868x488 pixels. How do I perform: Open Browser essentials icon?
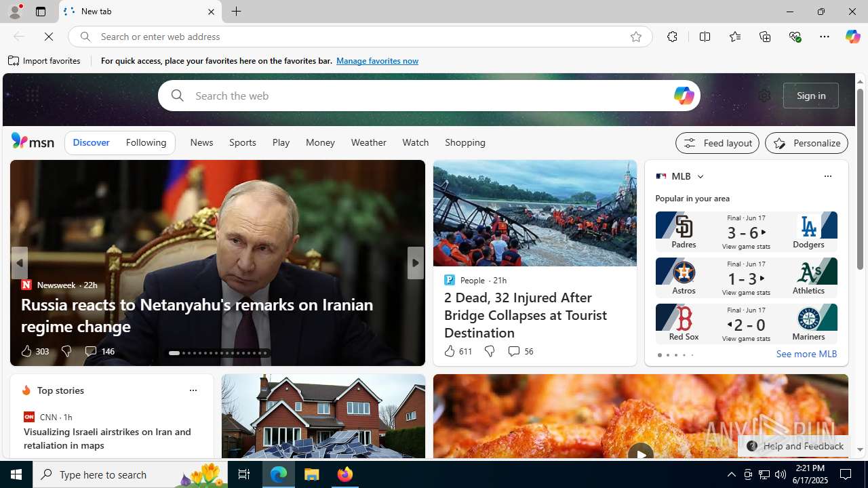[795, 37]
